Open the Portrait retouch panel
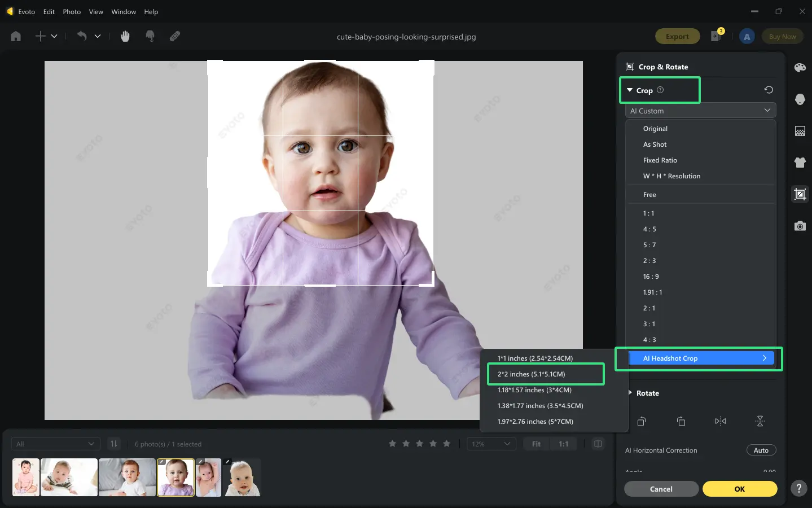 click(x=800, y=99)
